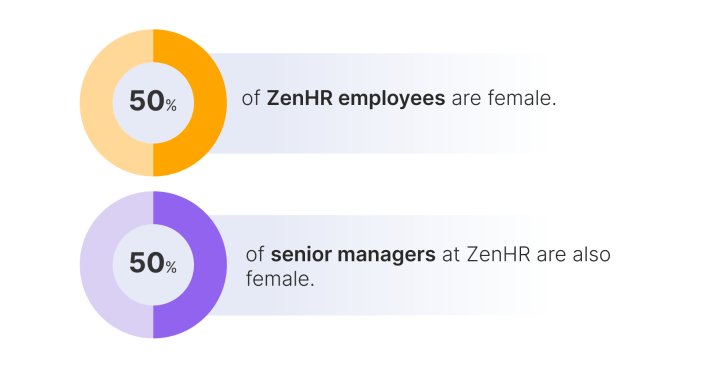The height and width of the screenshot is (367, 705).
Task: Click the bold 'senior managers' text
Action: click(353, 255)
